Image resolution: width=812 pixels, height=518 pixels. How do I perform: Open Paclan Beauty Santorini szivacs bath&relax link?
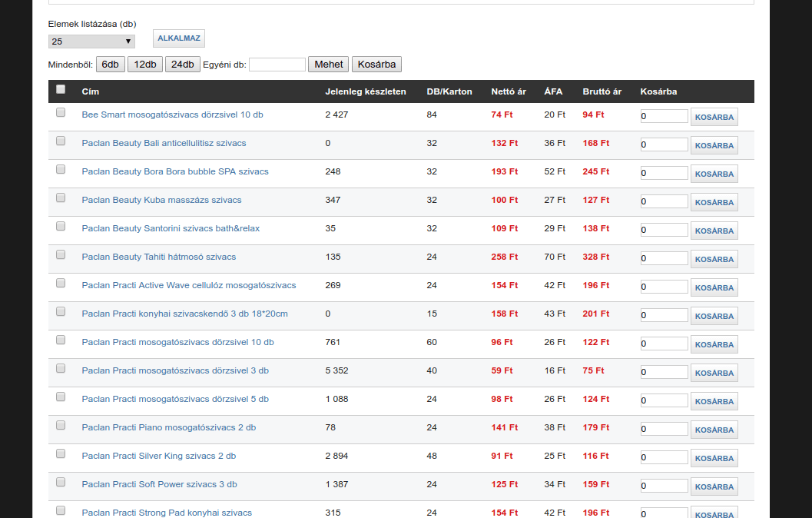tap(171, 228)
